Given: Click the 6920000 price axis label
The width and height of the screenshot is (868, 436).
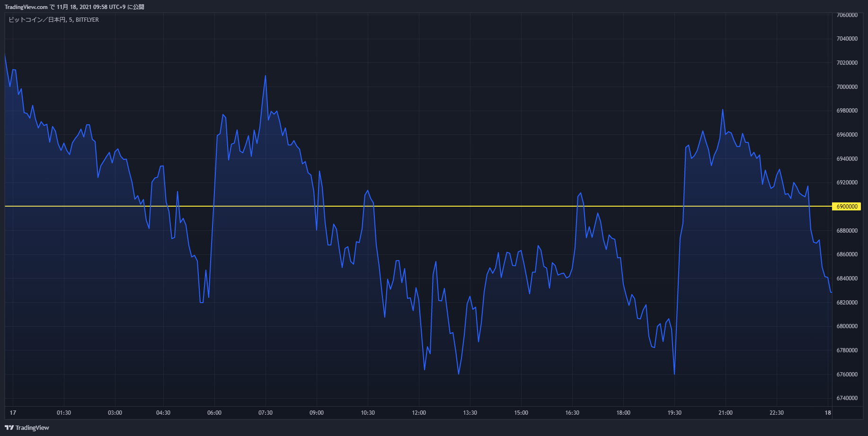Looking at the screenshot, I should (847, 183).
